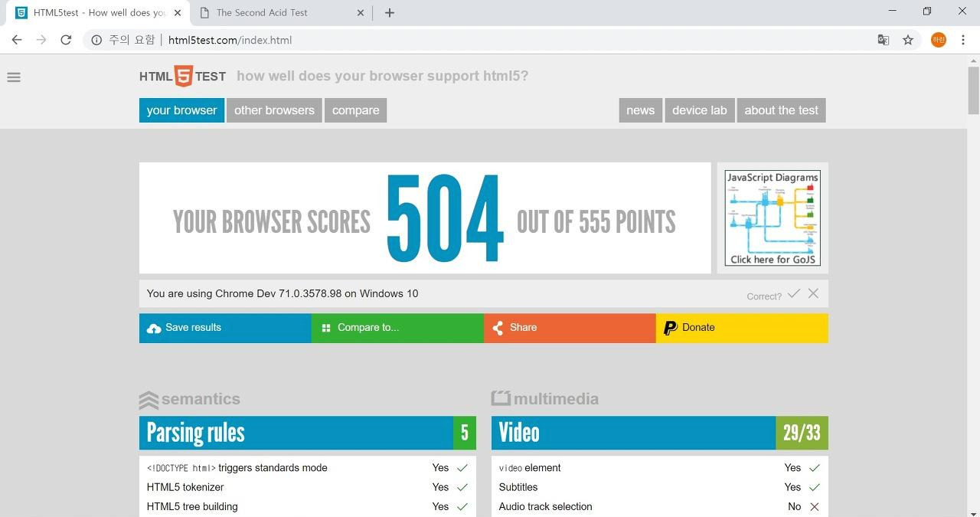
Task: Click the 'Subtitles' test row
Action: 660,487
